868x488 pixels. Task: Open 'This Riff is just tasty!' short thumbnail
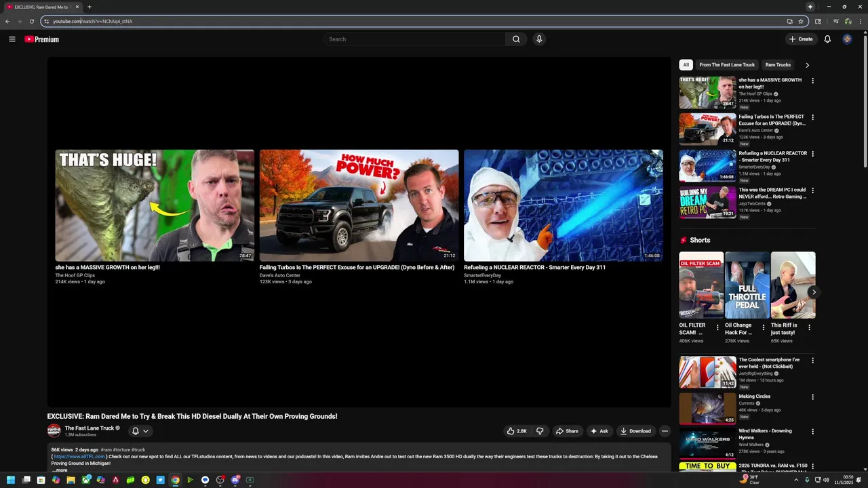(793, 285)
